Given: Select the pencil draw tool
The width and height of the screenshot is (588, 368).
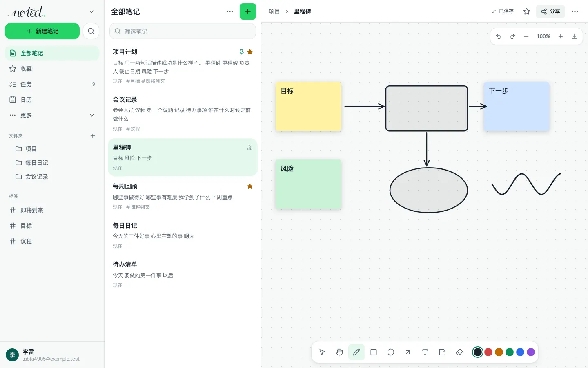Looking at the screenshot, I should pos(356,352).
